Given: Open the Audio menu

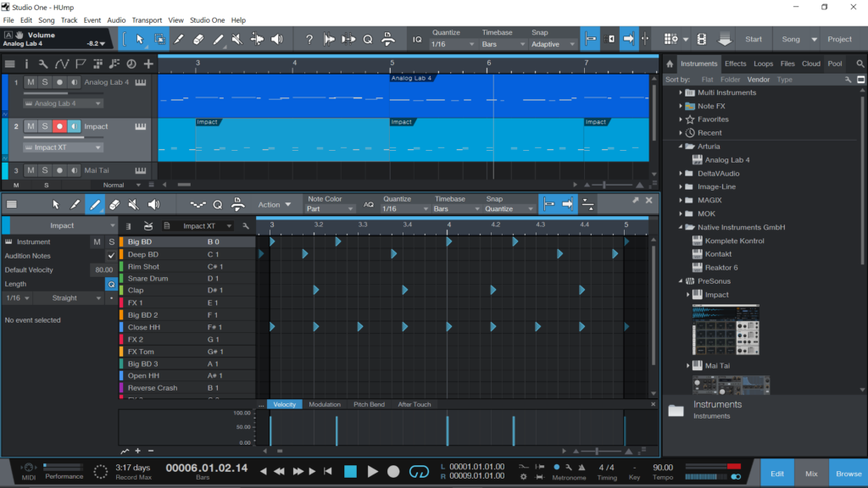Looking at the screenshot, I should [116, 20].
